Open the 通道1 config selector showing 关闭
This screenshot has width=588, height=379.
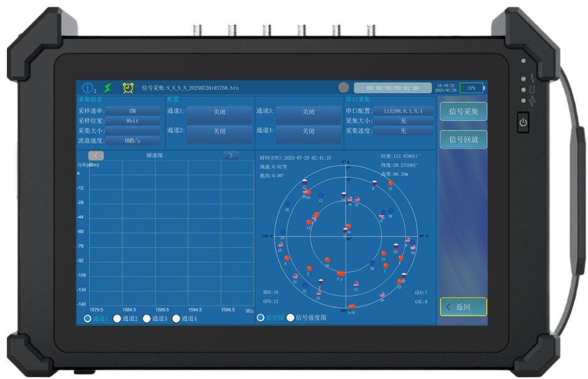pyautogui.click(x=219, y=112)
